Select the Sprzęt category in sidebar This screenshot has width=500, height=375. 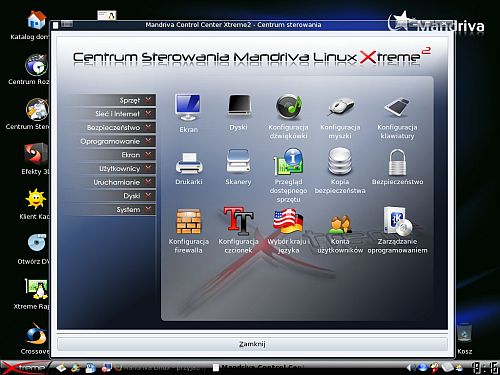114,100
